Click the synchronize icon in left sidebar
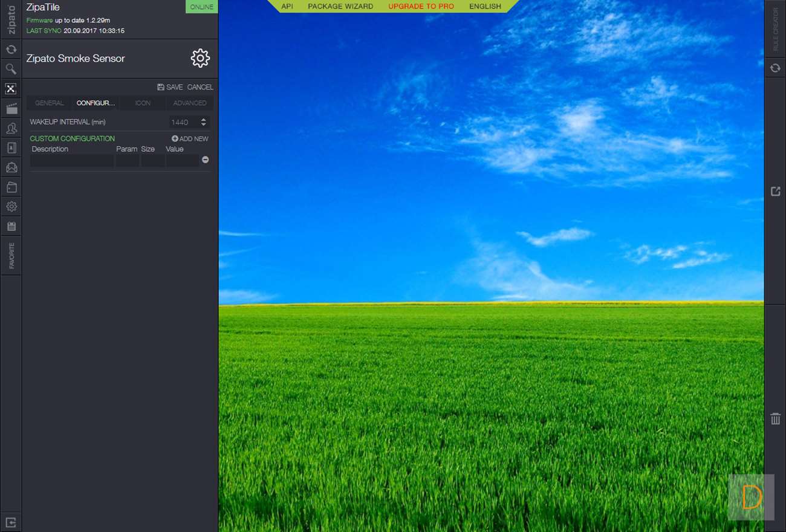This screenshot has height=532, width=786. (x=11, y=50)
